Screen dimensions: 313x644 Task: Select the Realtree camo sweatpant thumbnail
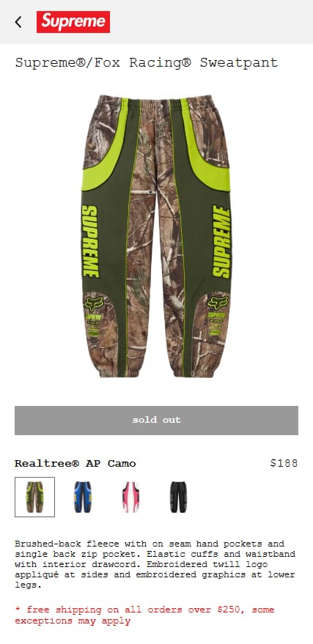pos(35,497)
